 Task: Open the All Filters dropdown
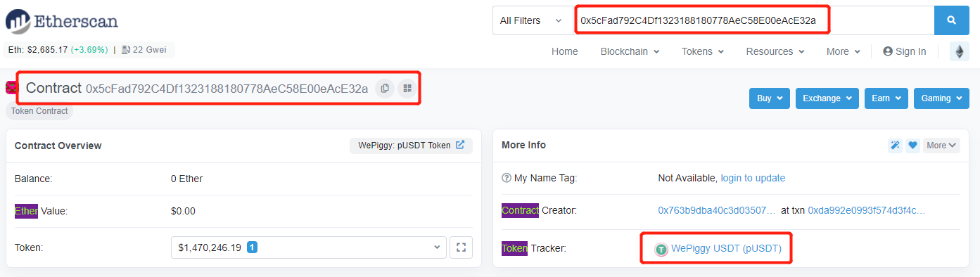[530, 20]
